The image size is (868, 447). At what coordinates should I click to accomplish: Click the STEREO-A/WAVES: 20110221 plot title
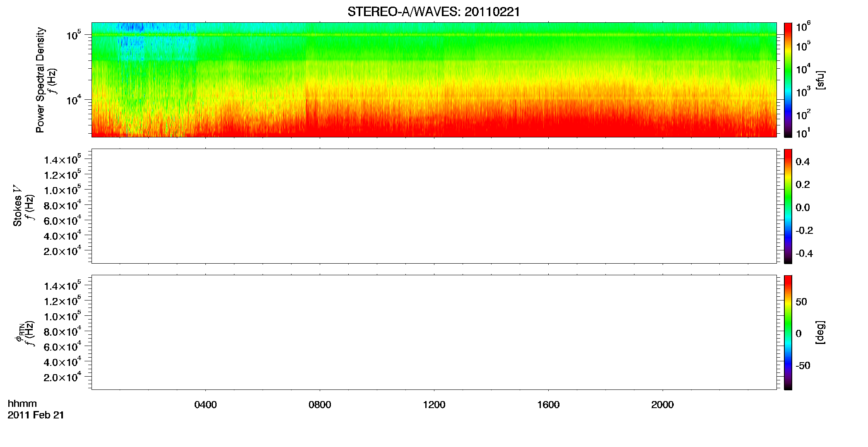434,12
